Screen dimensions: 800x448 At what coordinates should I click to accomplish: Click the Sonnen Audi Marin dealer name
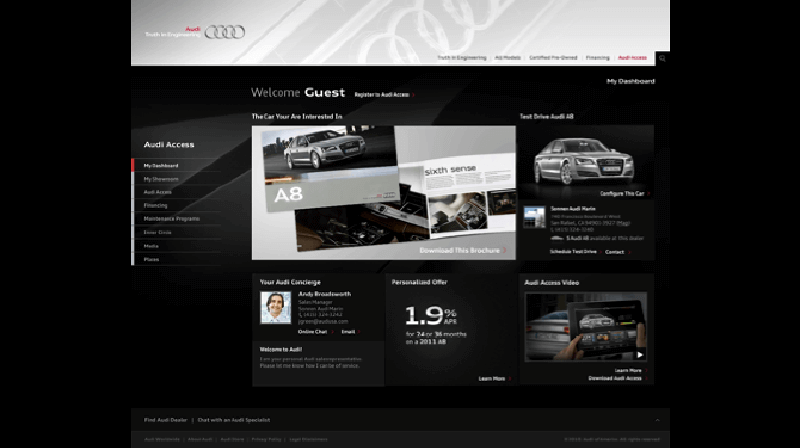[572, 208]
